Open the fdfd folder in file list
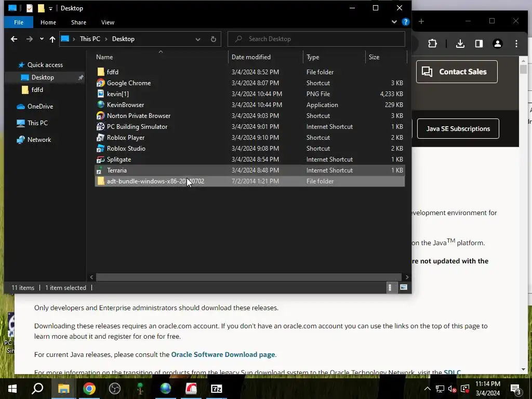Screen dimensions: 532x399 click(x=250, y=72)
